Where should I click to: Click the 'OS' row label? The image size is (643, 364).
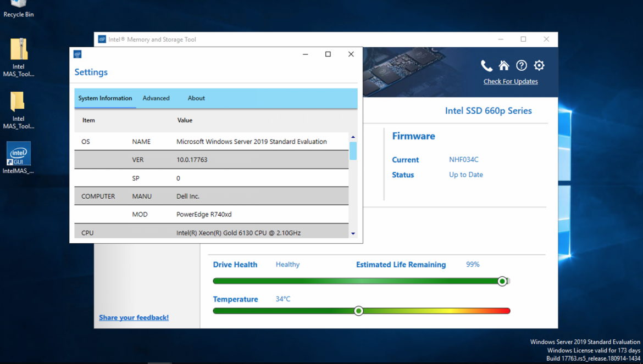coord(86,142)
